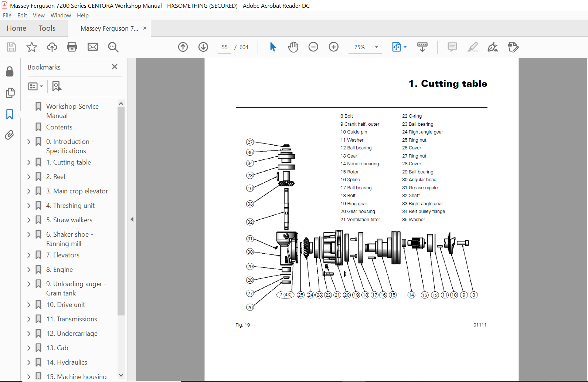
Task: Switch to the Home tab
Action: tap(16, 28)
